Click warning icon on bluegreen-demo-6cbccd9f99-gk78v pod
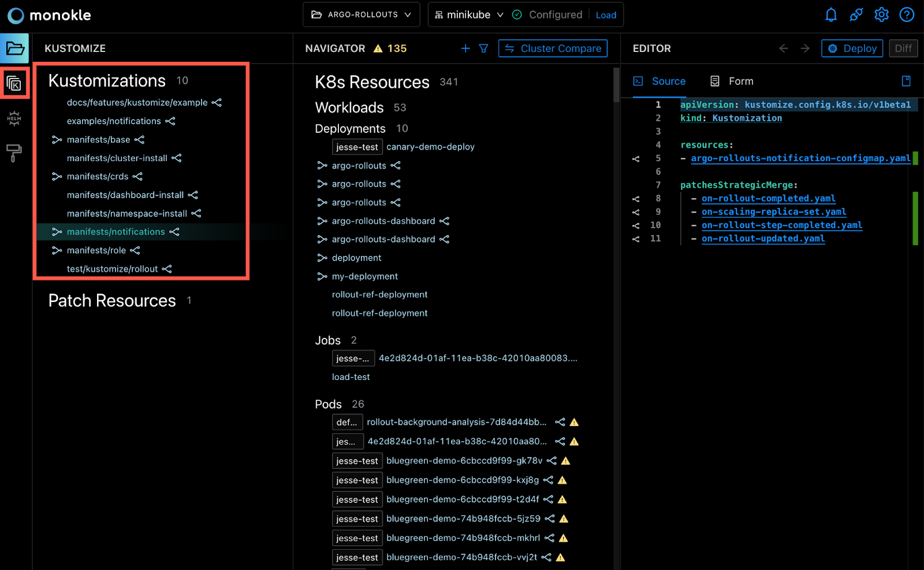924x570 pixels. tap(566, 461)
